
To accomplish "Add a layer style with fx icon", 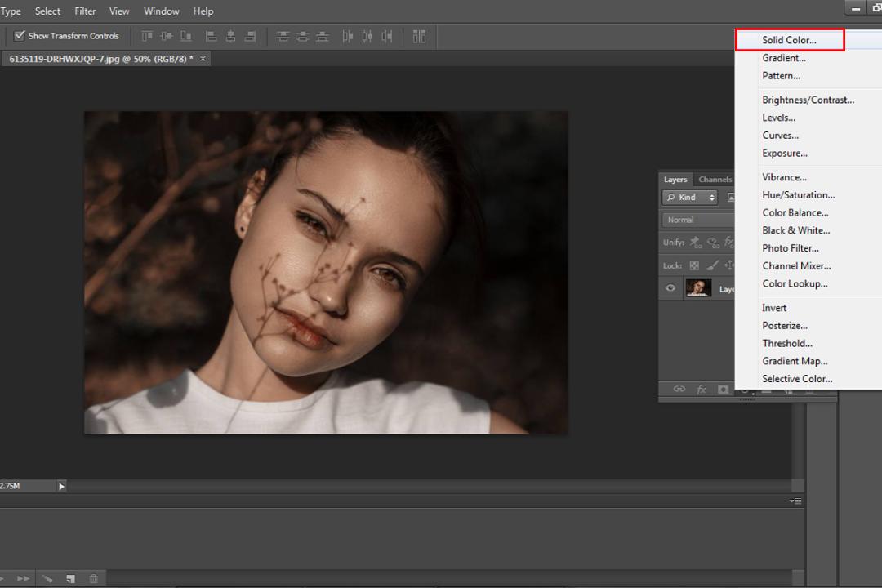I will click(702, 389).
